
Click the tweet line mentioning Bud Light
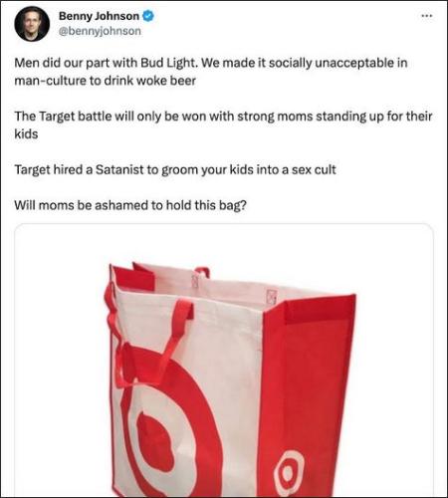[x=211, y=63]
